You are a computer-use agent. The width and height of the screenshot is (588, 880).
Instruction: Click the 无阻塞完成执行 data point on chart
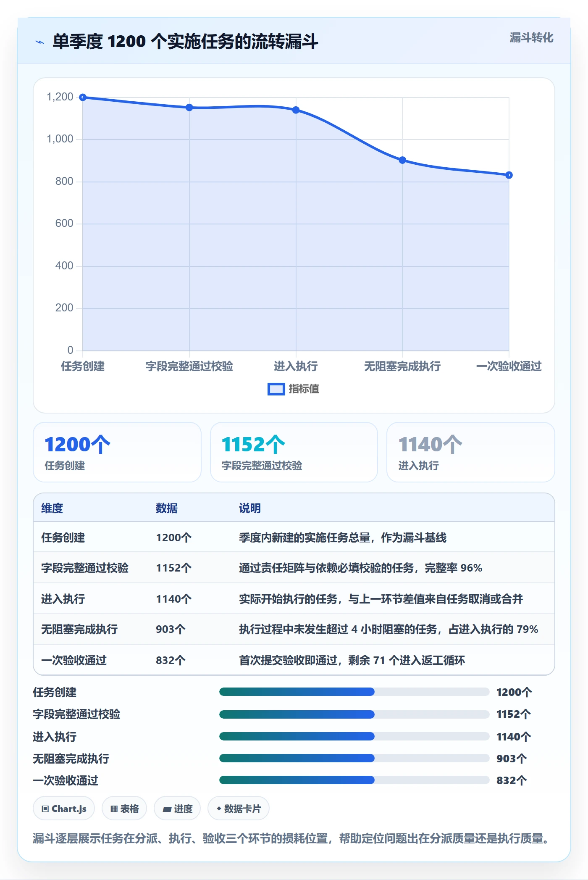tap(402, 160)
